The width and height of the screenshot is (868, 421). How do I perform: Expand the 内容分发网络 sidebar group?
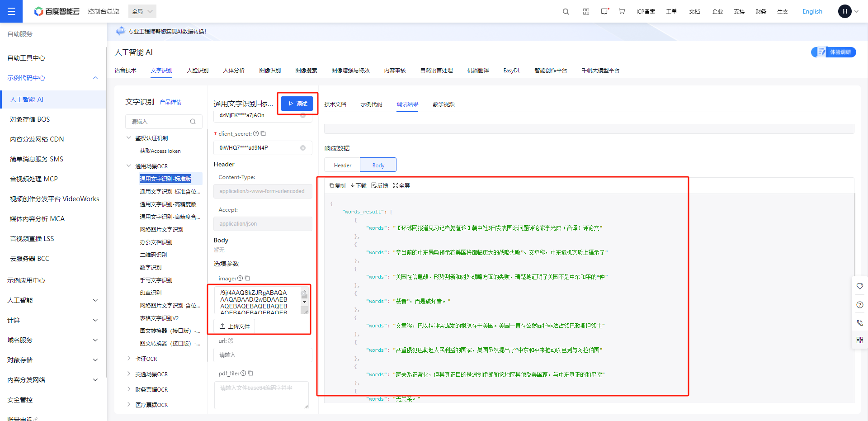pyautogui.click(x=95, y=380)
